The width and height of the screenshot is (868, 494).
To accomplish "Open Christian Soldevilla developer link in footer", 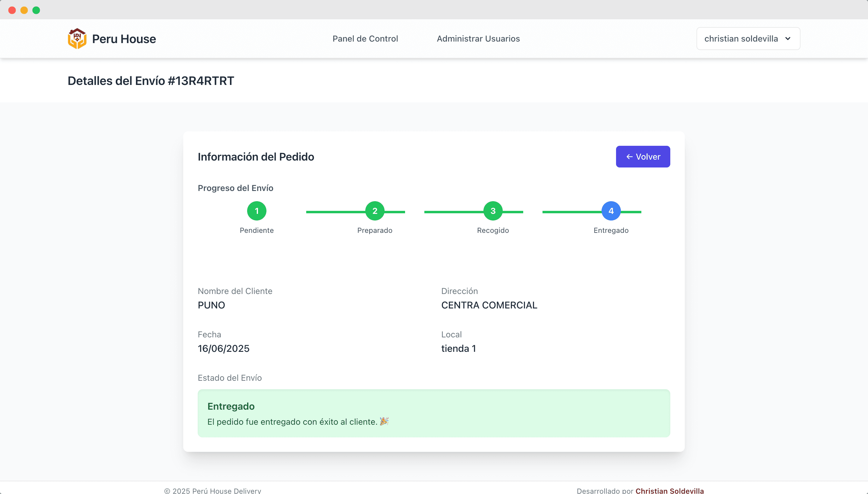I will 669,490.
